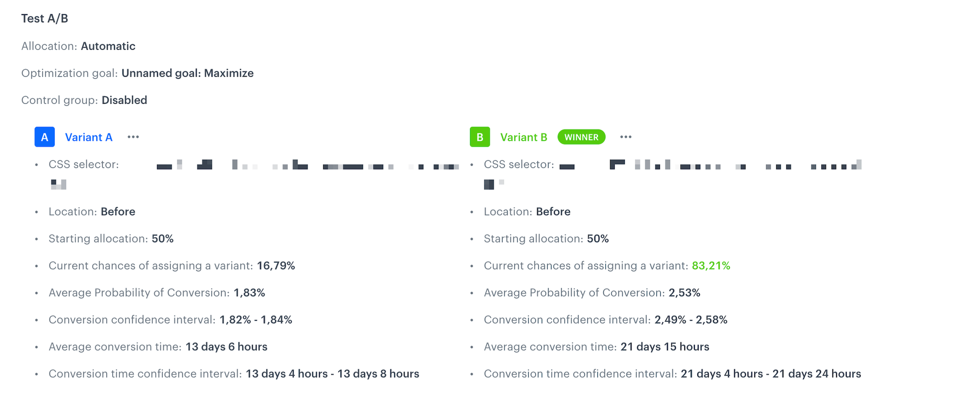Toggle the Allocation Automatic setting
980x412 pixels.
[x=108, y=46]
